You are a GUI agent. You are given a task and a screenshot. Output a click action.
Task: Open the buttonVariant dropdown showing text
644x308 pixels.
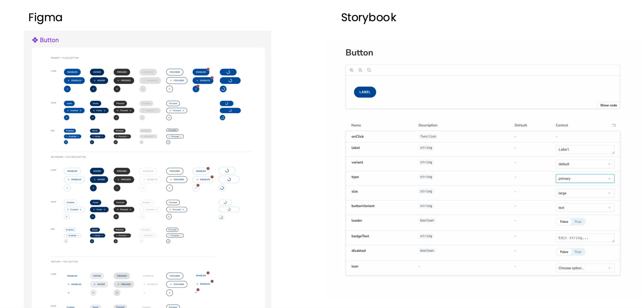(x=585, y=208)
